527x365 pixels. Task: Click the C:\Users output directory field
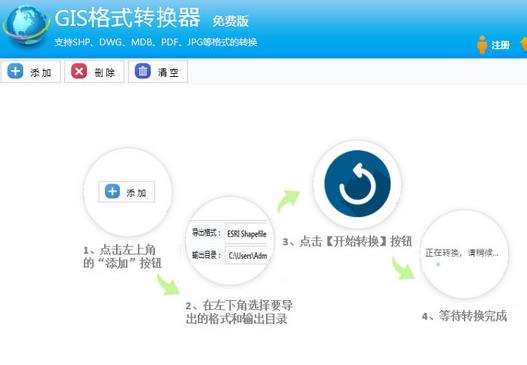[248, 255]
